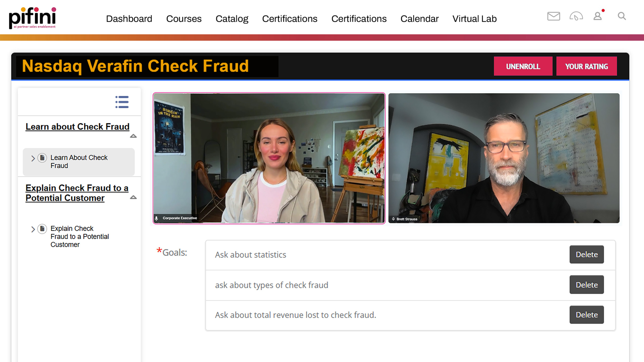Collapse the Explain Check Fraud to a Potential Customer section
Viewport: 644px width, 362px height.
tap(133, 197)
